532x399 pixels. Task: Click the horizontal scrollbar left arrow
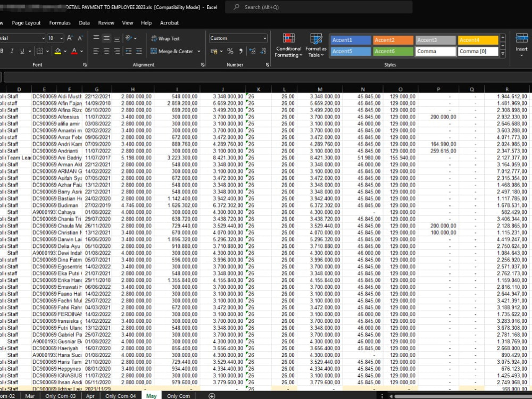(x=390, y=396)
